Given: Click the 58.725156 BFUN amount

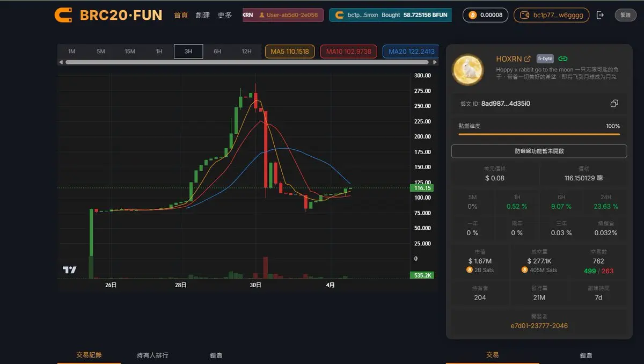Looking at the screenshot, I should point(425,15).
